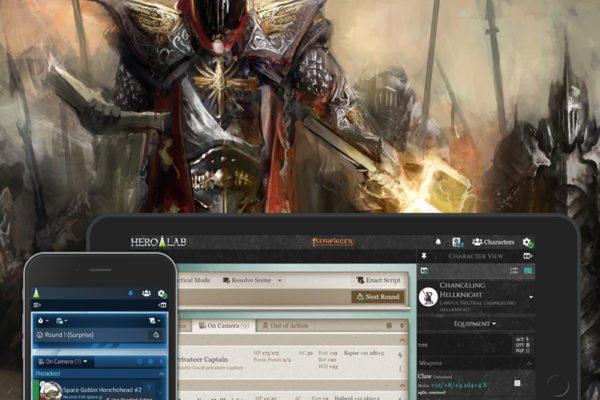Click the Privateer Captain action icon
Viewport: 600px width, 400px height.
coord(401,356)
